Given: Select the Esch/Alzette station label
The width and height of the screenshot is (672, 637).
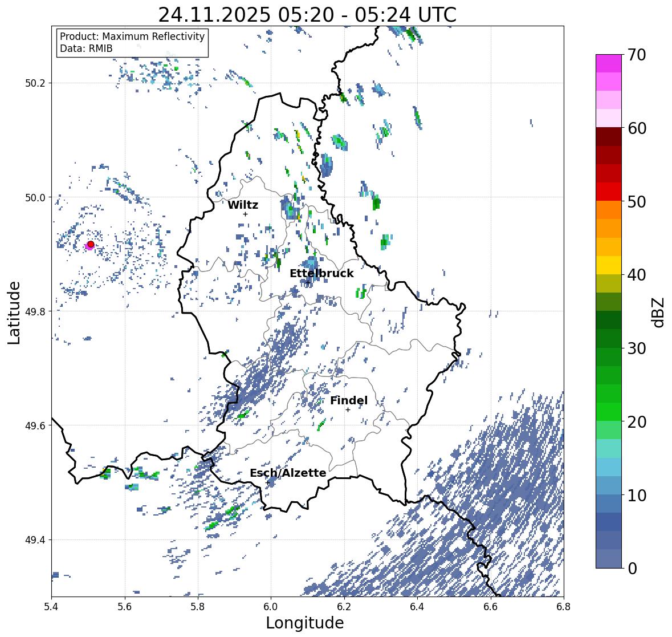Looking at the screenshot, I should pos(288,473).
